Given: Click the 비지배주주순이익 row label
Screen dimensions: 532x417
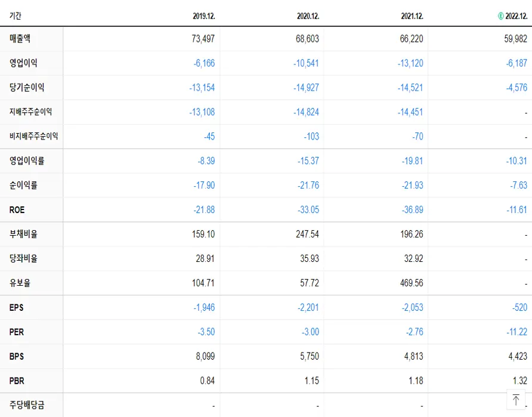Looking at the screenshot, I should point(33,137).
